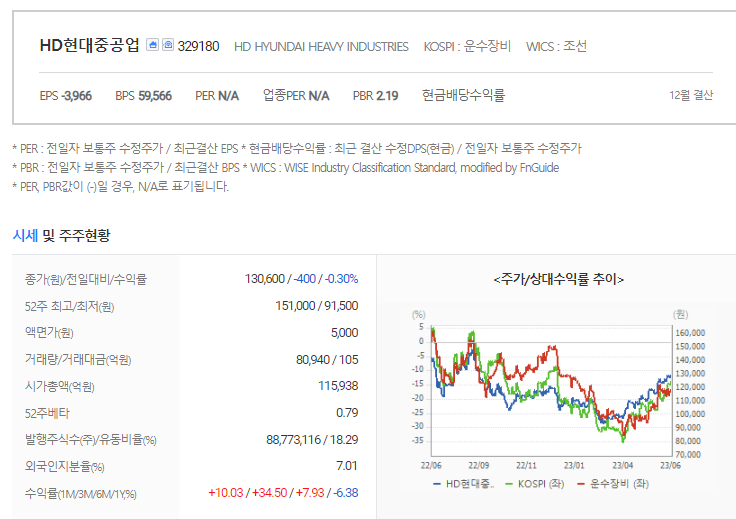Click the green KOSPI (좌) legend entry

click(535, 484)
